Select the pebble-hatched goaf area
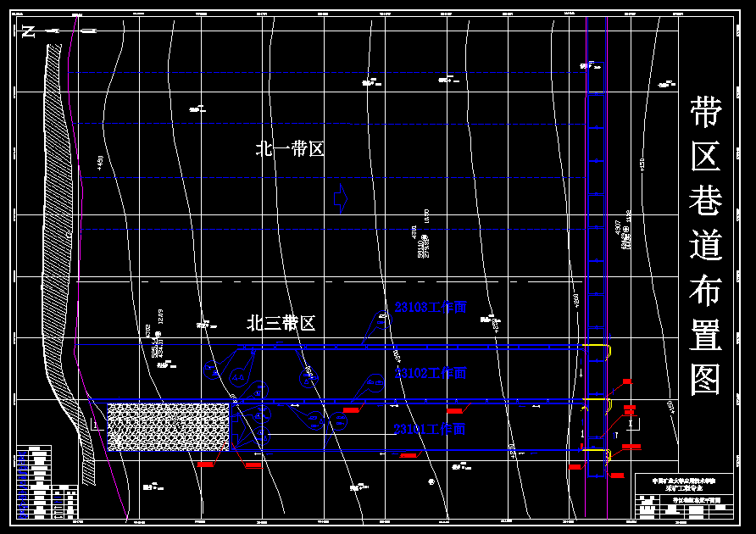 pyautogui.click(x=169, y=427)
